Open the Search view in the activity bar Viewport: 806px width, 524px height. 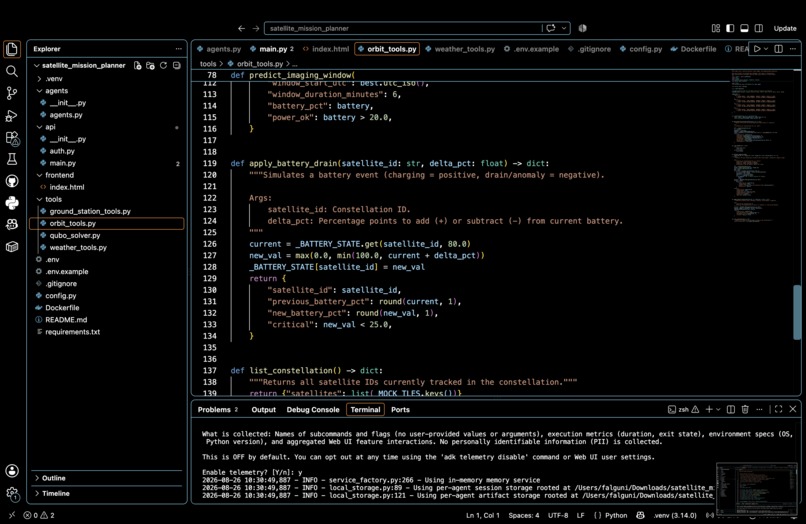click(x=12, y=71)
